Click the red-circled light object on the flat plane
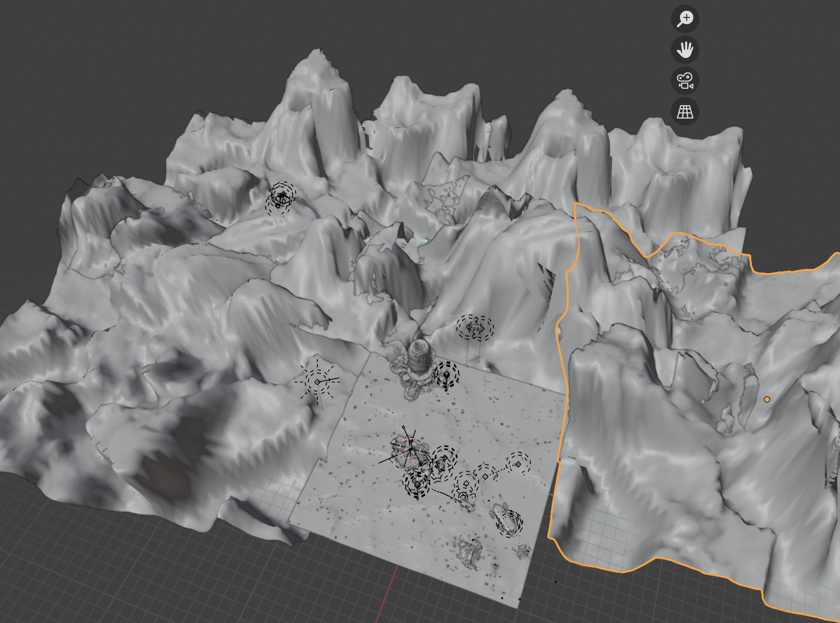The height and width of the screenshot is (623, 840). [x=410, y=448]
